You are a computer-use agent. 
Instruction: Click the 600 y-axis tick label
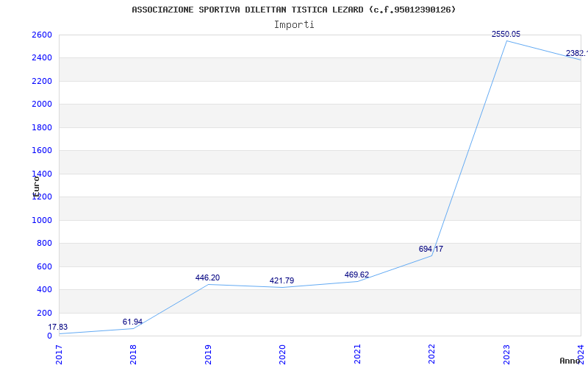(44, 267)
